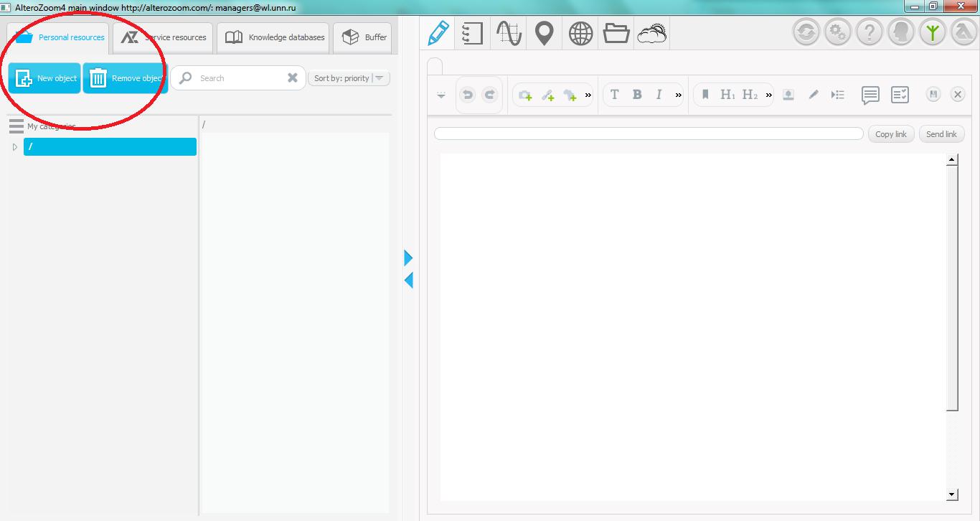Expand more text formatting options after Italic

coord(679,95)
